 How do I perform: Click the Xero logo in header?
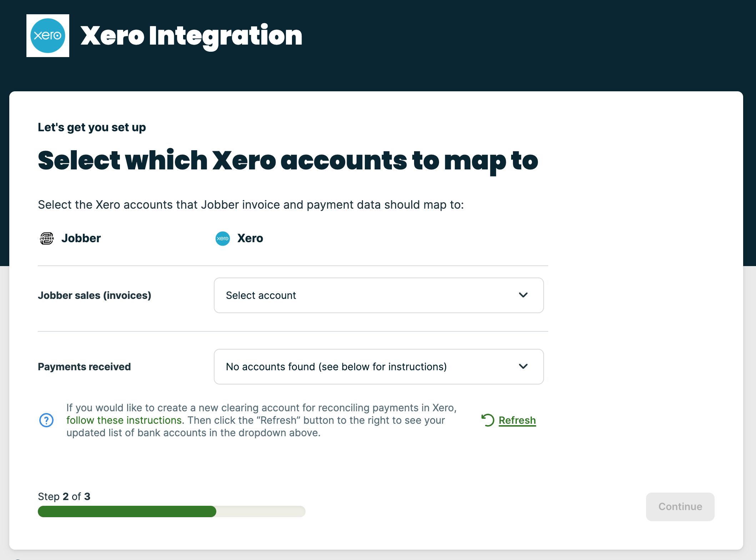pyautogui.click(x=48, y=36)
